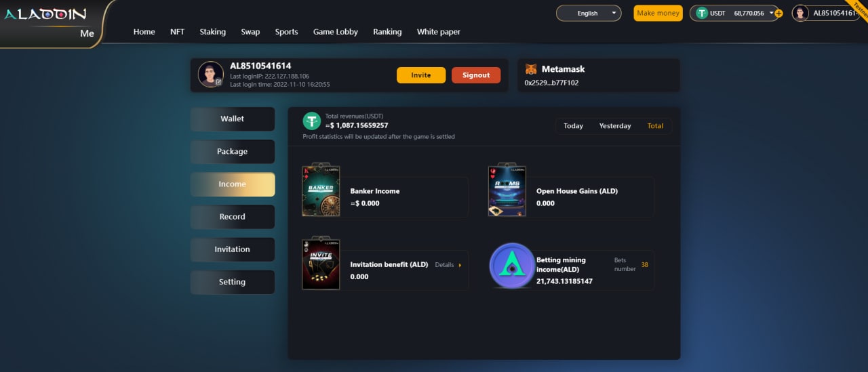Select the Total revenue filter
This screenshot has height=372, width=868.
pyautogui.click(x=655, y=126)
